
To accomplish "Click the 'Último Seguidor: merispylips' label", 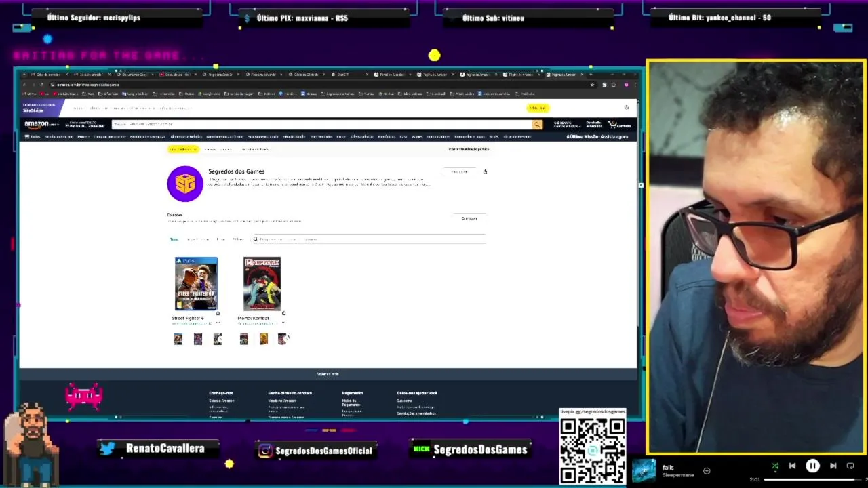I will coord(94,18).
